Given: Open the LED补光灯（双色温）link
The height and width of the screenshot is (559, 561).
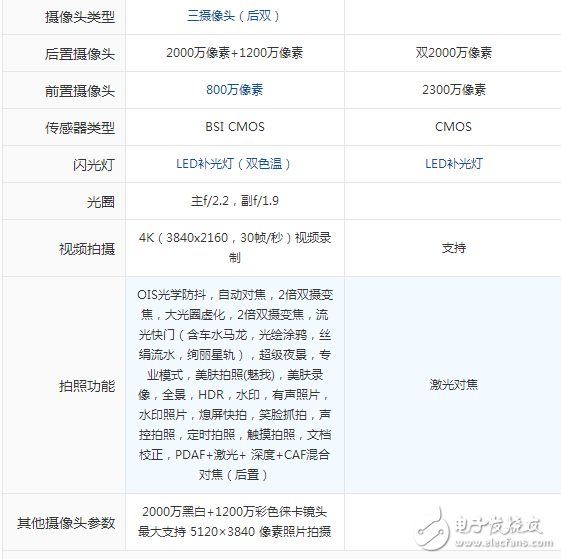Looking at the screenshot, I should (233, 164).
